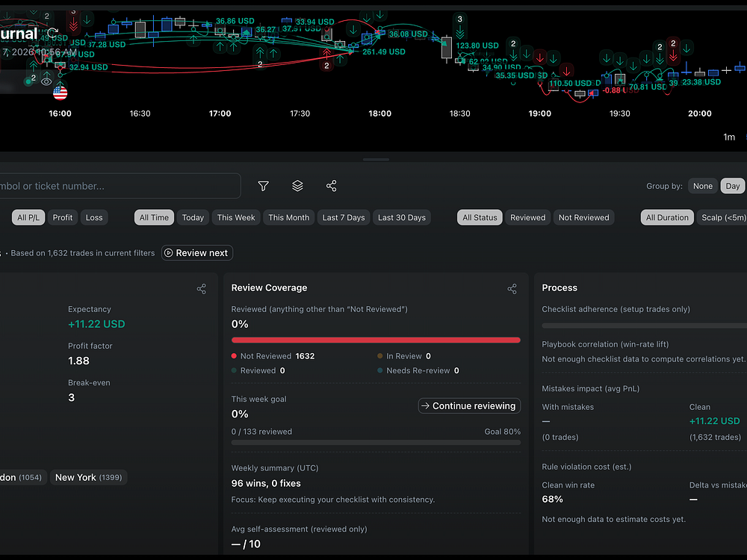The width and height of the screenshot is (747, 560).
Task: Click the Reviewed 0 legend
Action: 258,370
